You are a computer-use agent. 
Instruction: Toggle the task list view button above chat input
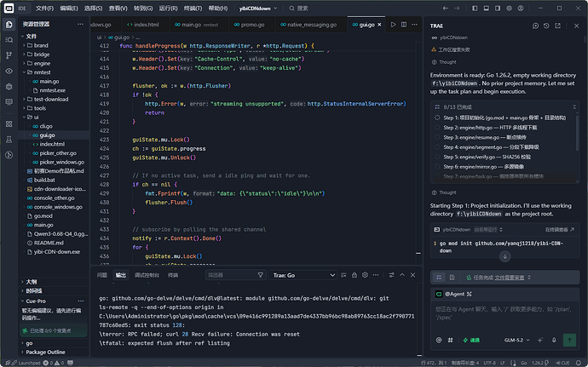click(x=439, y=278)
